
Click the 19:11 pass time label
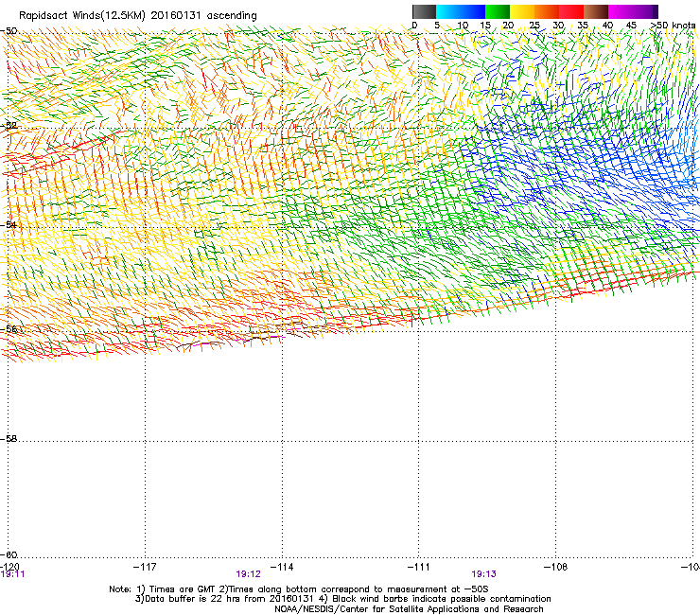click(x=12, y=574)
